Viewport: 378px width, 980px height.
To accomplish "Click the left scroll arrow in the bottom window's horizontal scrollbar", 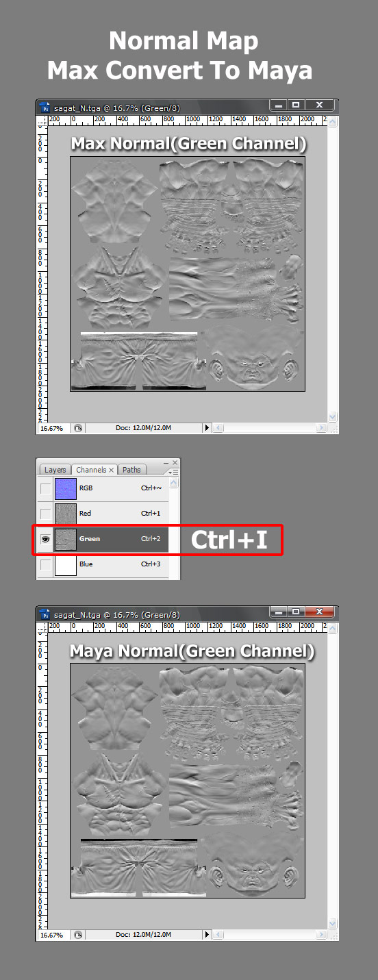I will 218,935.
